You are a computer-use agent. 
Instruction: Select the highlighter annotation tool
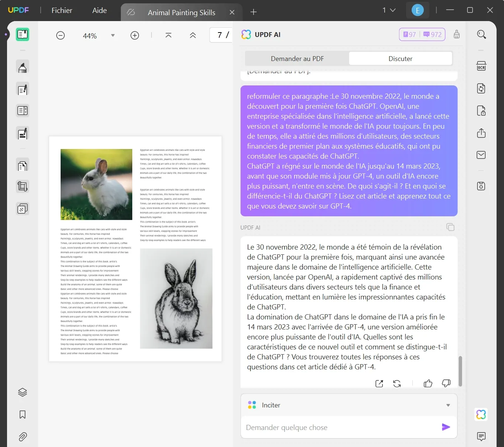(x=22, y=67)
